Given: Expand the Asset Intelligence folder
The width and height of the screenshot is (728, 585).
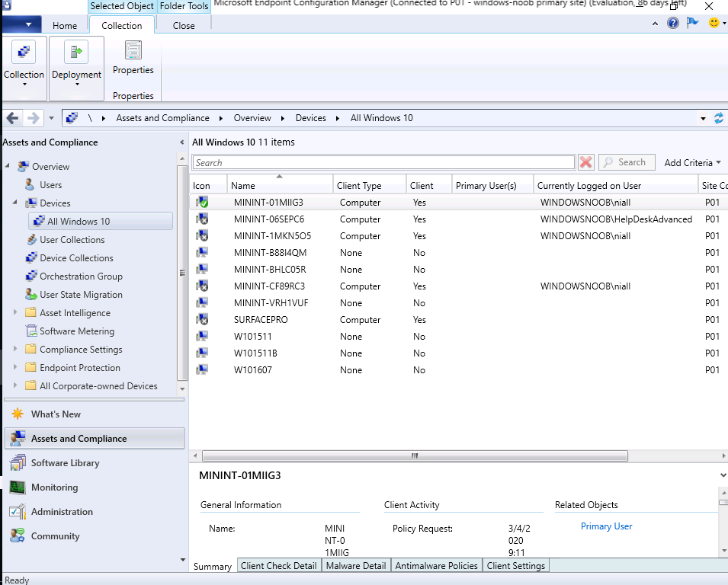Looking at the screenshot, I should (15, 312).
